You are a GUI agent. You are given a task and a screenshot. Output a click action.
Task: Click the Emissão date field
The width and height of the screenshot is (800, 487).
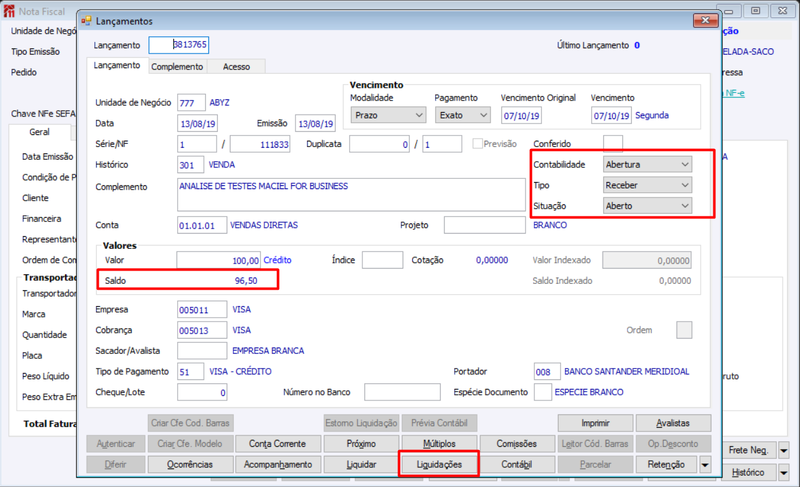pyautogui.click(x=315, y=123)
